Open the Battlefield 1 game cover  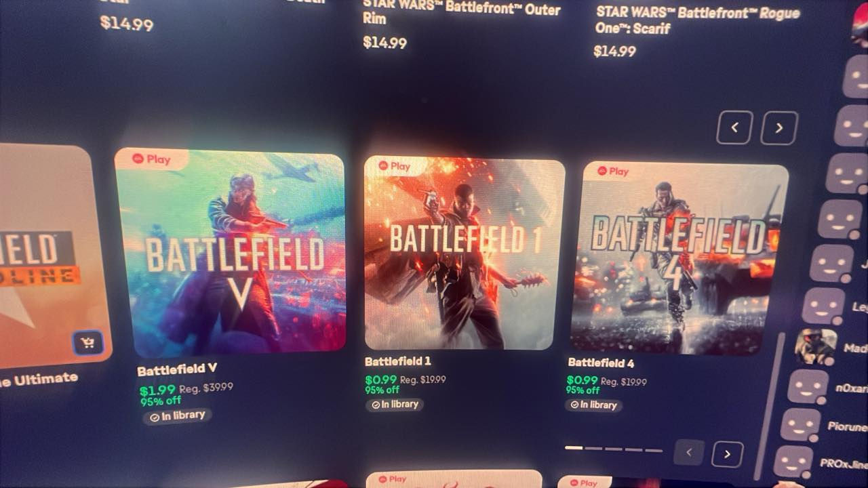point(465,253)
